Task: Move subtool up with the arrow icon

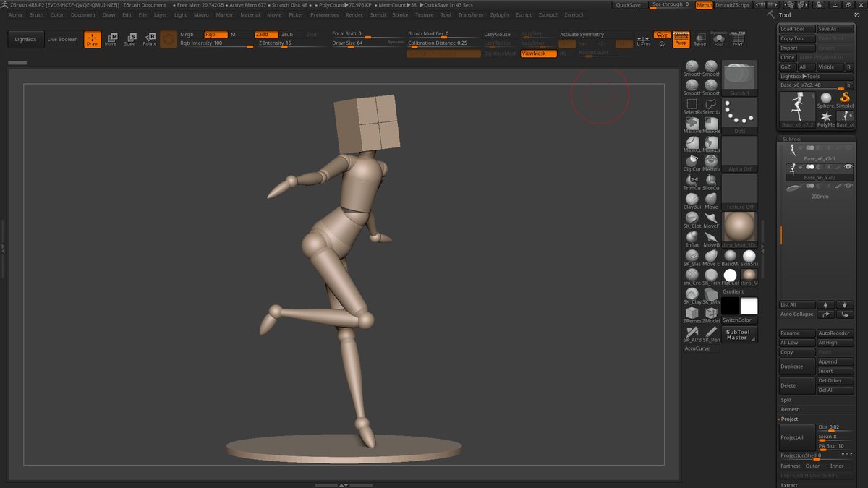Action: tap(825, 305)
